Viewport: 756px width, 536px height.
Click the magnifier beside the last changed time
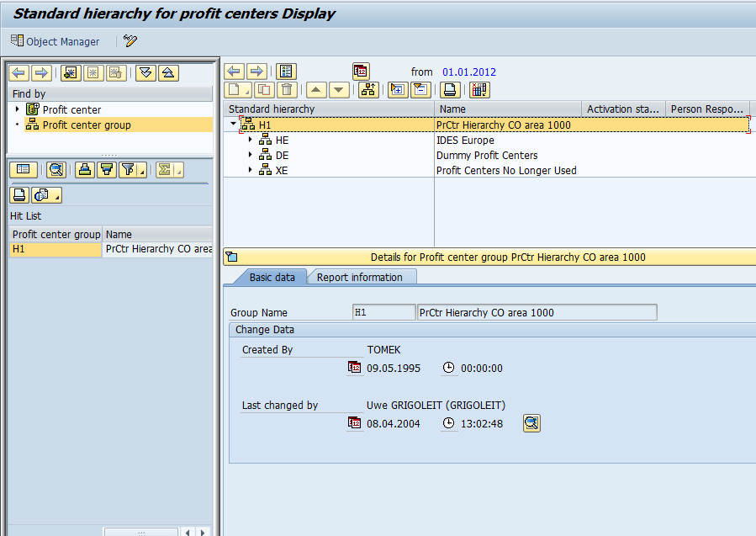pos(531,422)
